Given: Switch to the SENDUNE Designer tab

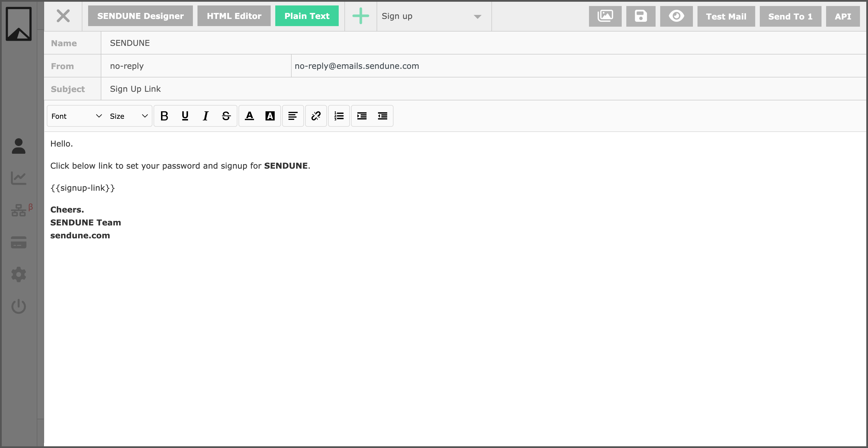Looking at the screenshot, I should [140, 16].
